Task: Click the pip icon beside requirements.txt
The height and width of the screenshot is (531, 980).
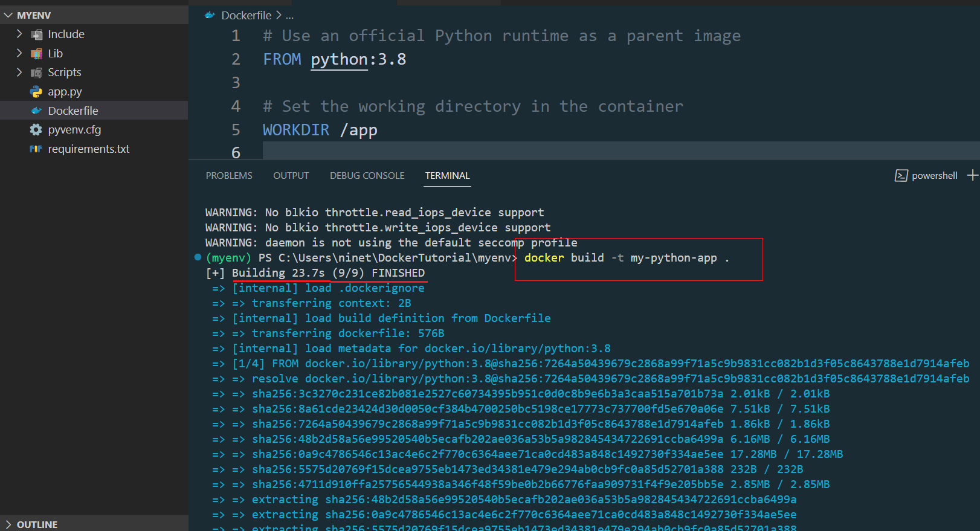Action: 36,149
